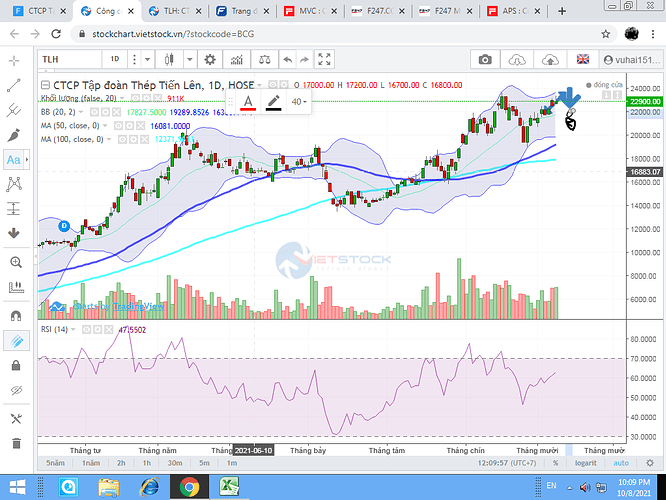Toggle logarit scale mode
Screen dimensions: 666x500
(x=586, y=463)
